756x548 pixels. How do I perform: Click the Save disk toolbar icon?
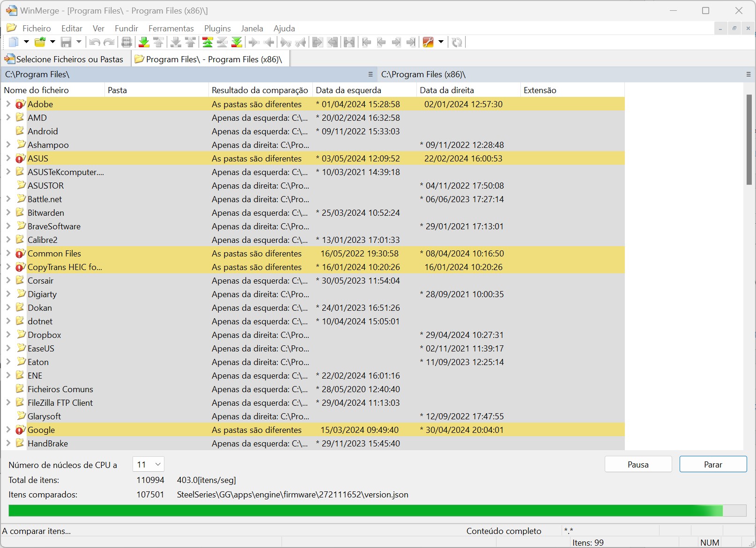point(66,42)
